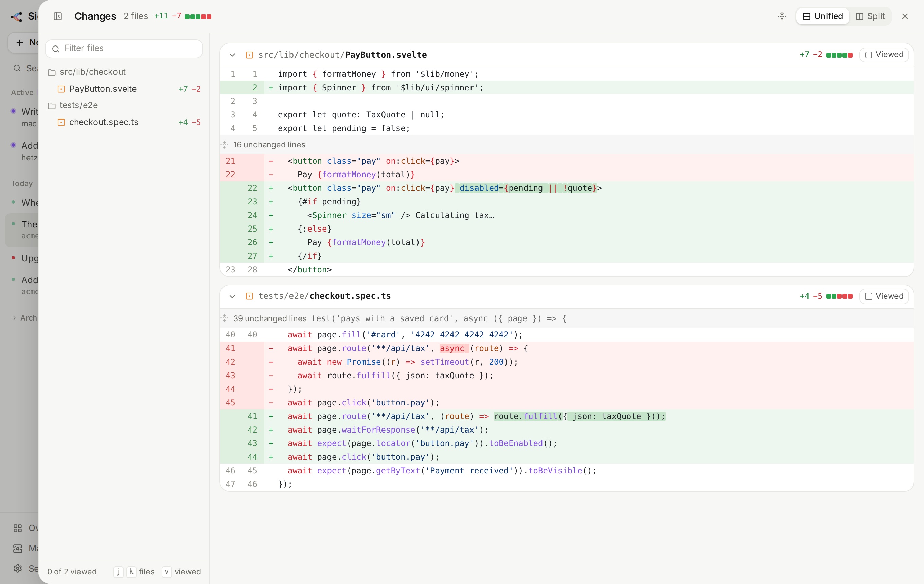
Task: Click the overview grid icon in background sidebar
Action: [x=18, y=528]
